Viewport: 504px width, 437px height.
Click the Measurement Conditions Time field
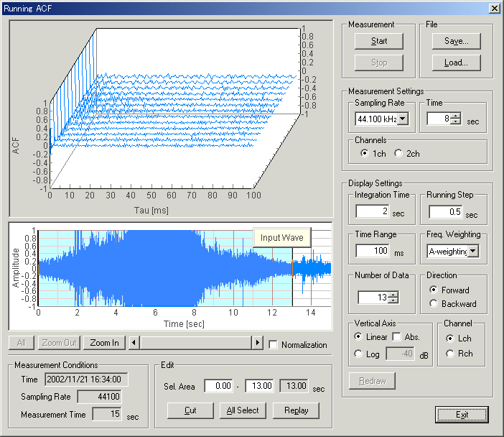pyautogui.click(x=86, y=379)
